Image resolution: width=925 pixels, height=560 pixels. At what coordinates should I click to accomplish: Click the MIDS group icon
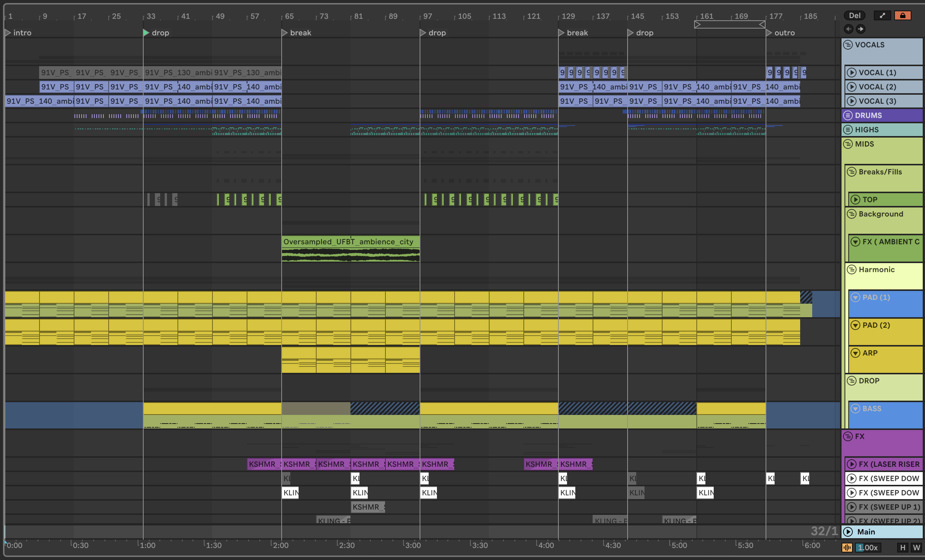[848, 144]
